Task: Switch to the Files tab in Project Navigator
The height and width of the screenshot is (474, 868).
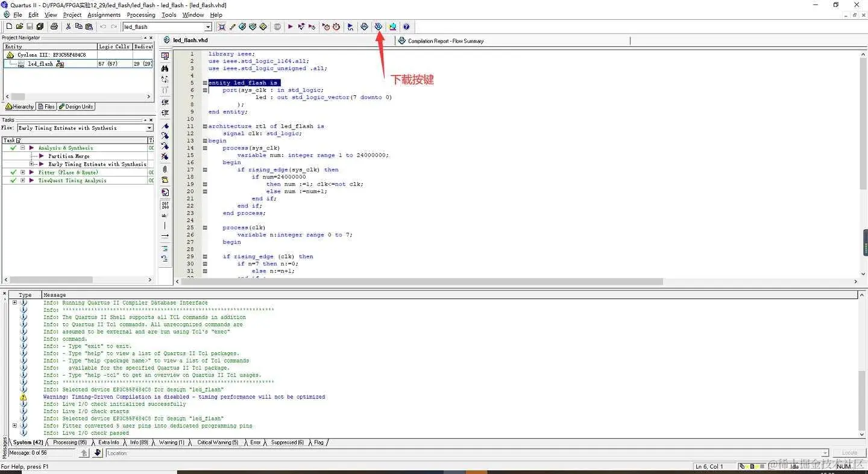Action: (46, 107)
